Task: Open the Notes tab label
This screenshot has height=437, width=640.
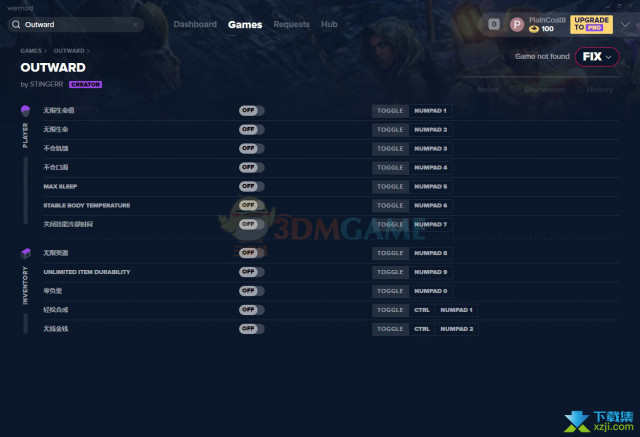Action: coord(488,89)
